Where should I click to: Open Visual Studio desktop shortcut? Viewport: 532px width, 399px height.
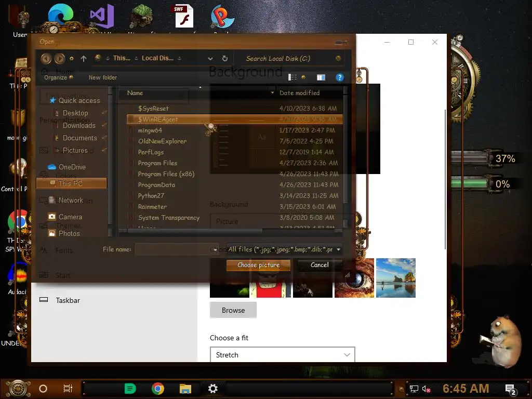coord(102,17)
